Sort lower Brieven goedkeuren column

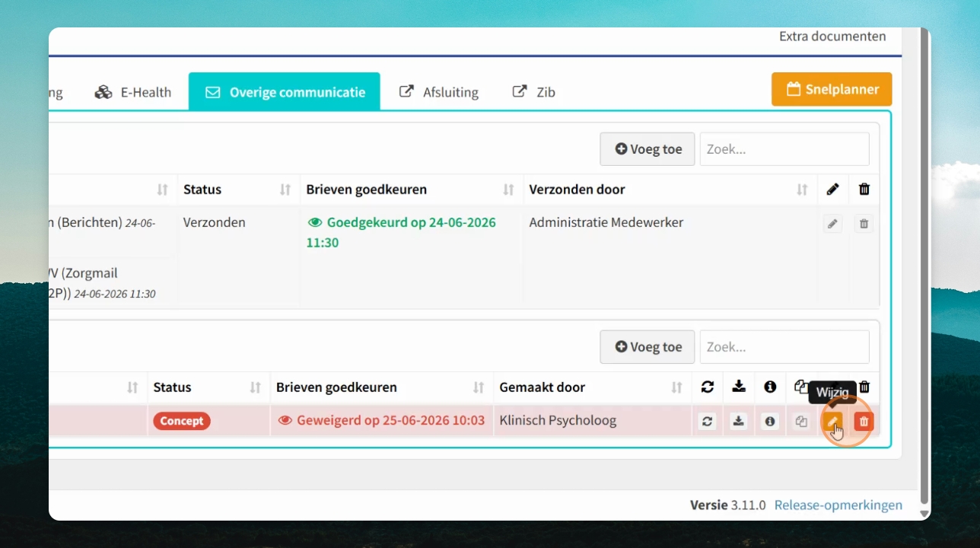click(479, 387)
